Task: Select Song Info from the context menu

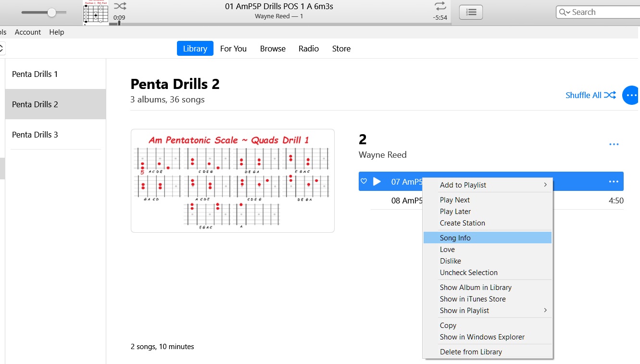Action: 455,237
